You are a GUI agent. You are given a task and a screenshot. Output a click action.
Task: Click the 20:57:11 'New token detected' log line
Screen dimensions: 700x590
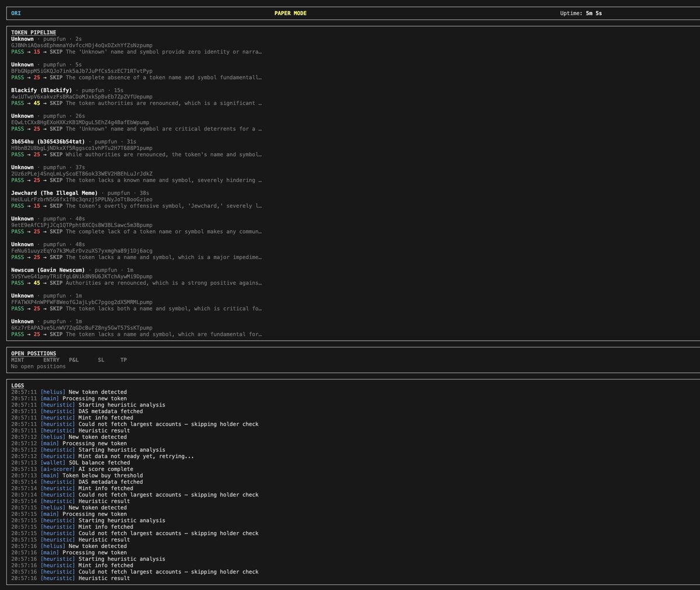pyautogui.click(x=69, y=392)
